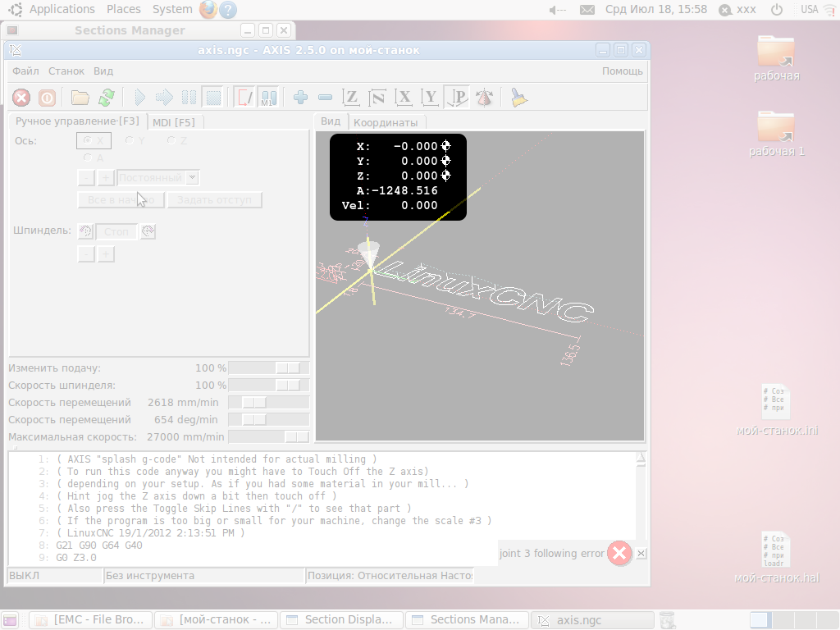The height and width of the screenshot is (630, 840).
Task: Adjust the Максимальная скорость slider
Action: (x=269, y=436)
